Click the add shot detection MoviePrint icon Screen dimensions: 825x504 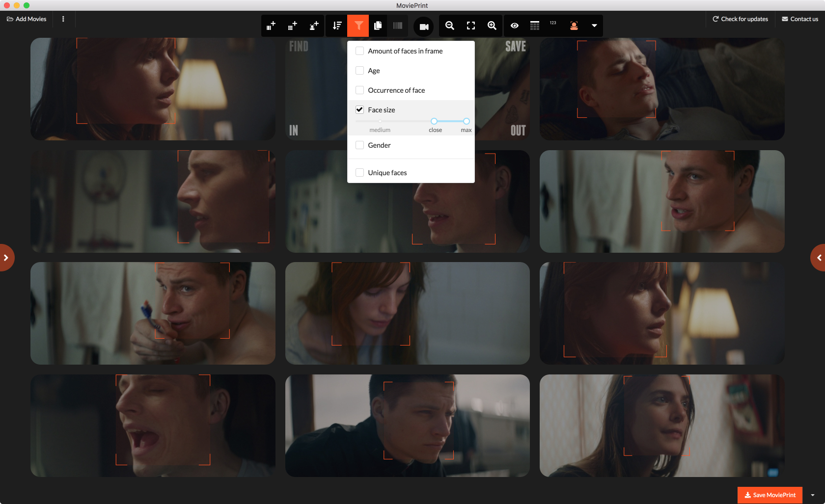271,26
